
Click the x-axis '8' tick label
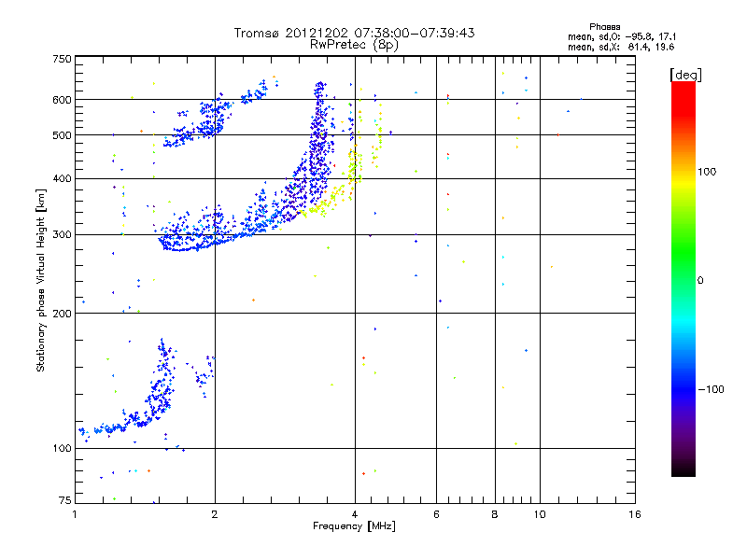[495, 514]
